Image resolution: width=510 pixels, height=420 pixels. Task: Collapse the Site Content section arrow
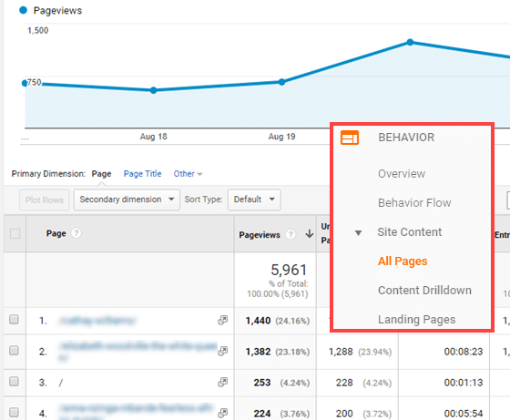[x=358, y=233]
